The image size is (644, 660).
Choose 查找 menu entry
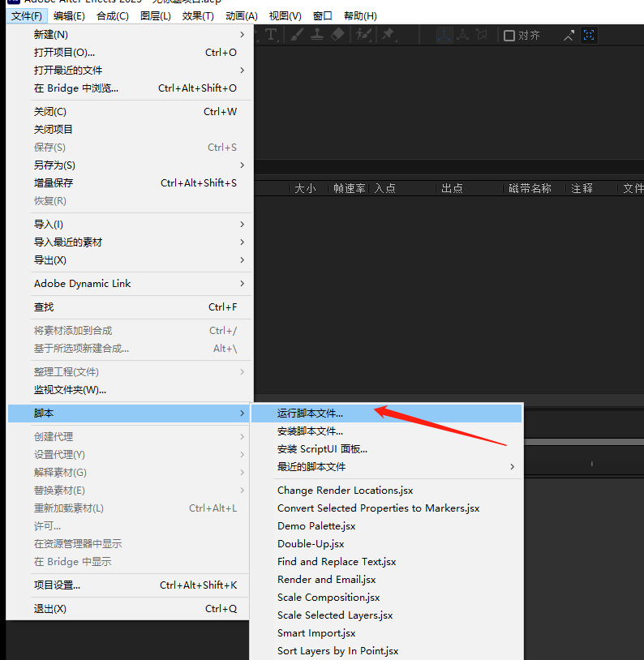pos(130,306)
